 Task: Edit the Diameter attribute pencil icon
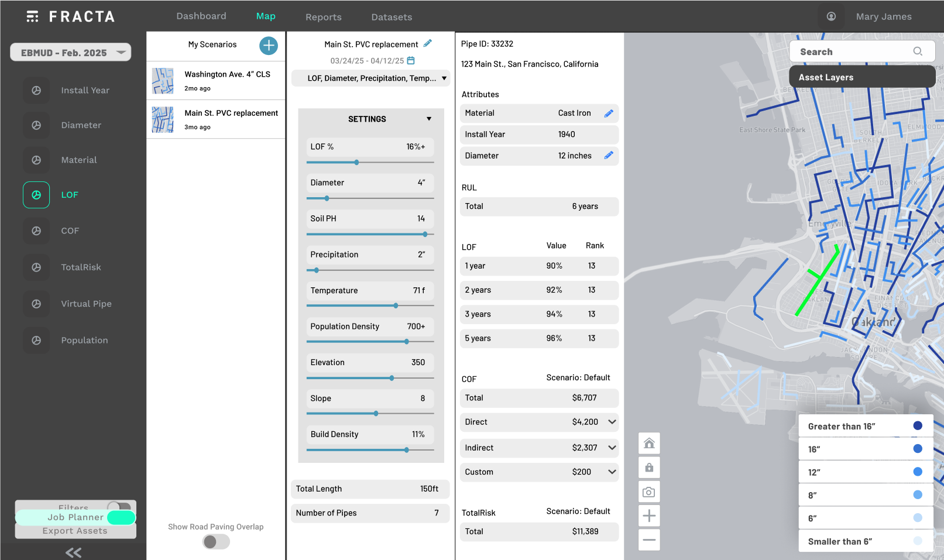(609, 155)
